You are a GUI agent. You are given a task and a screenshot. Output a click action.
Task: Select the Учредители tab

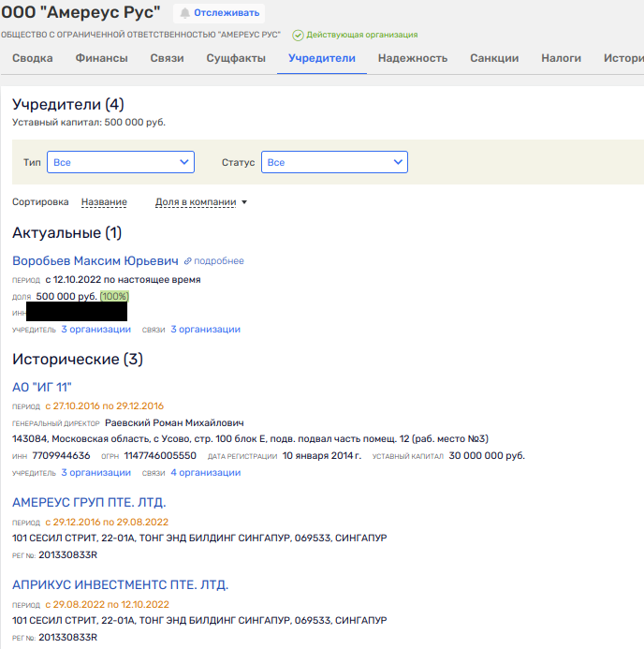[x=322, y=58]
